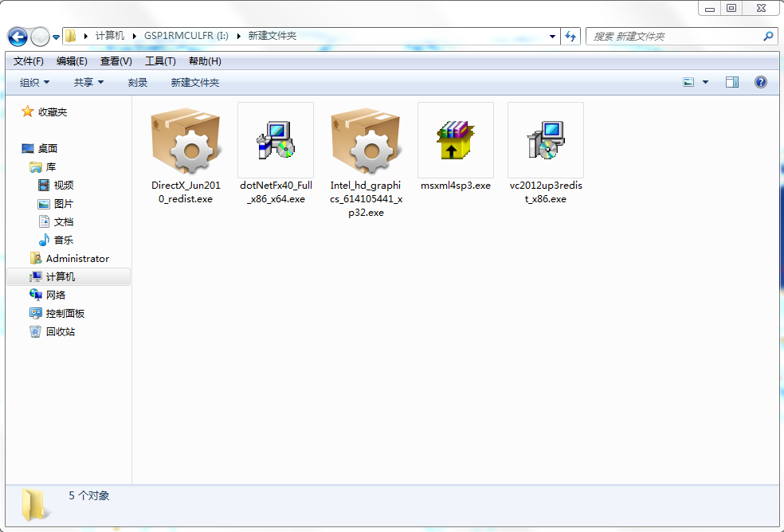Select the Intel_hd_graphics driver package icon
784x532 pixels.
click(366, 141)
